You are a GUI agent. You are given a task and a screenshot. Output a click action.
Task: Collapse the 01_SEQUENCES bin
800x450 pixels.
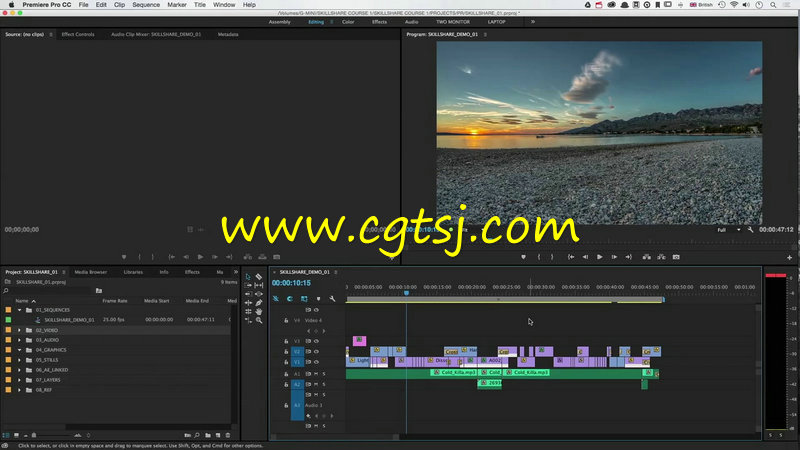[19, 310]
